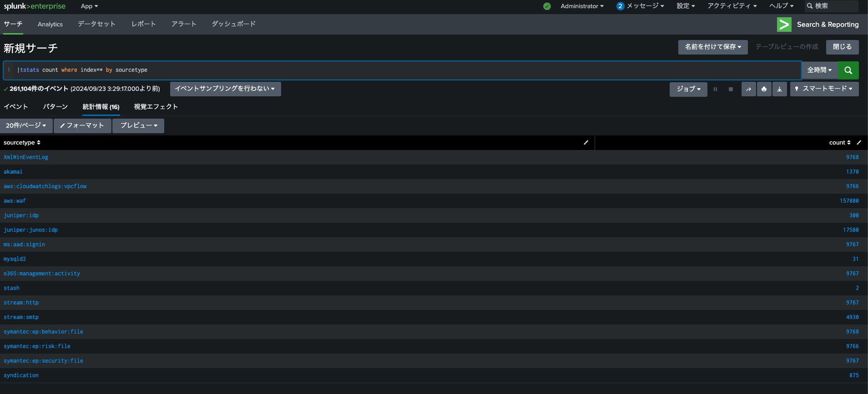Click the 閉じる button
868x394 pixels.
tap(842, 47)
